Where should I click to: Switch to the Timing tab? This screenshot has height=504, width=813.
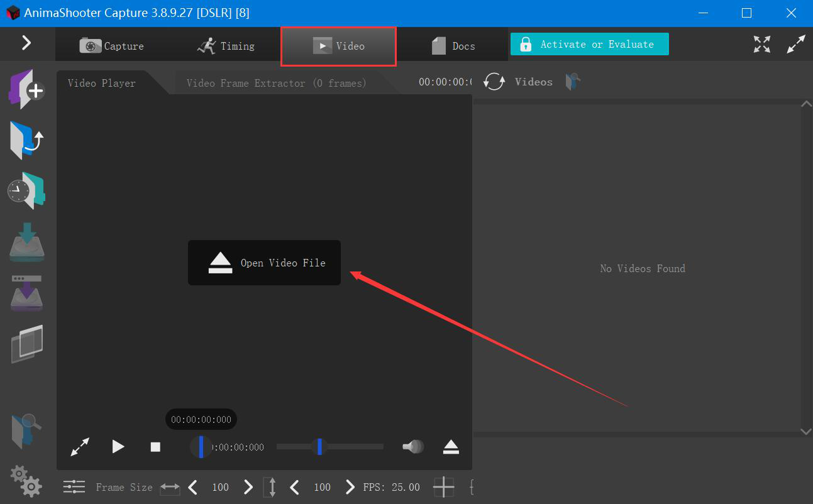click(x=226, y=46)
